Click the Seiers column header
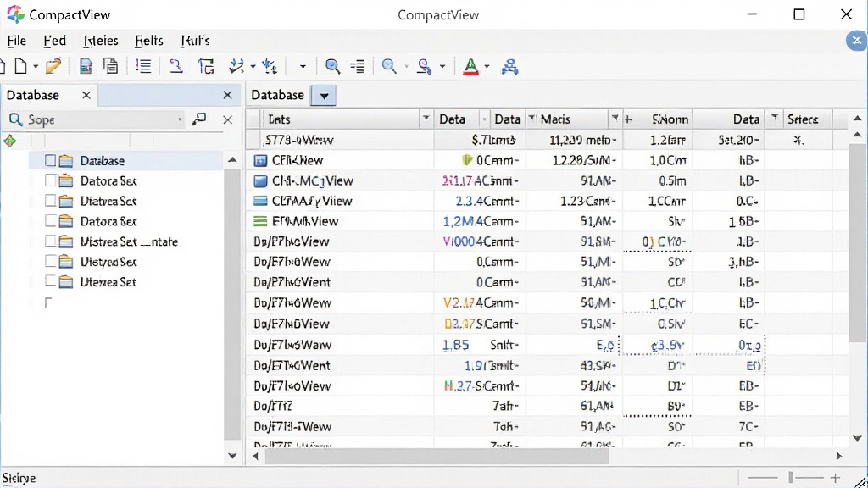The height and width of the screenshot is (488, 868). click(803, 119)
